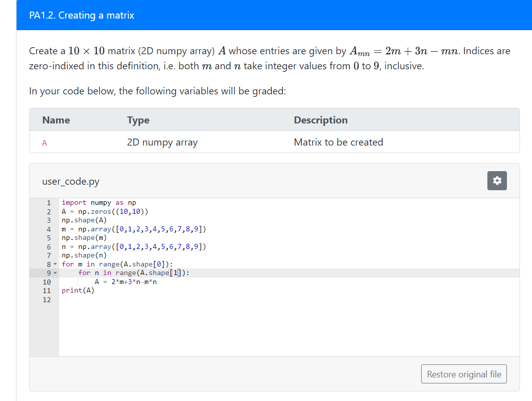Click the Type column header
The width and height of the screenshot is (532, 401).
pyautogui.click(x=138, y=120)
